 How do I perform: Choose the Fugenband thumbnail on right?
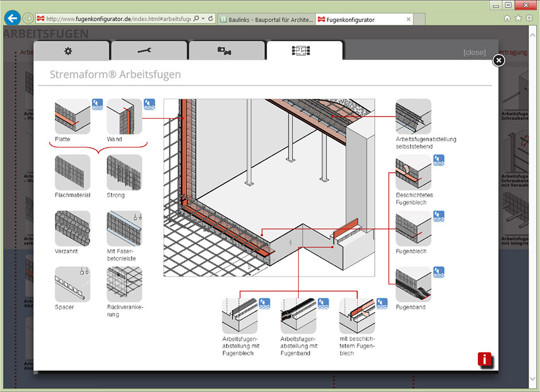[413, 284]
